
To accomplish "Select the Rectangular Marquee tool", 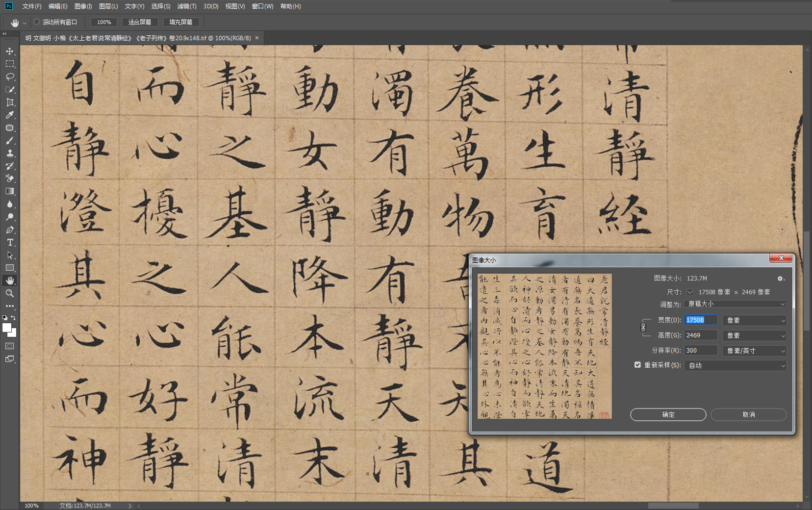I will (10, 64).
